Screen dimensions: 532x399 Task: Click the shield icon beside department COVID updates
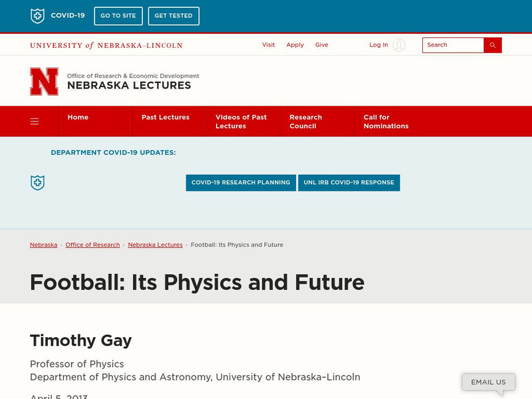[37, 182]
